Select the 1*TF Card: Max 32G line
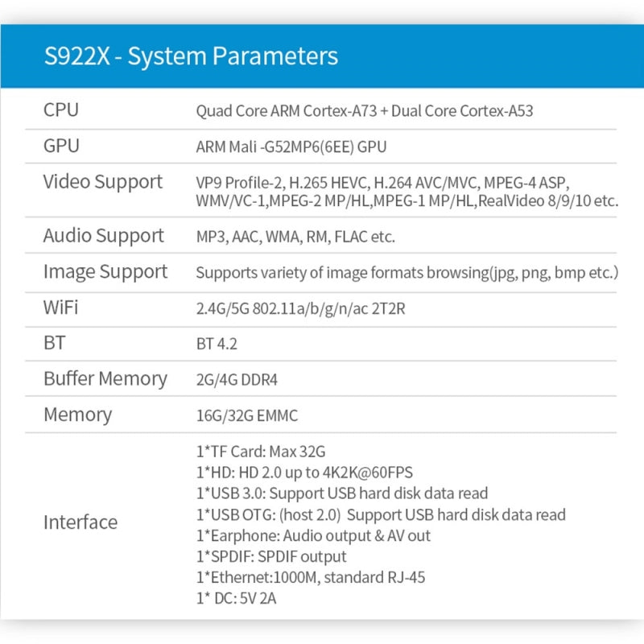644x644 pixels. click(261, 452)
